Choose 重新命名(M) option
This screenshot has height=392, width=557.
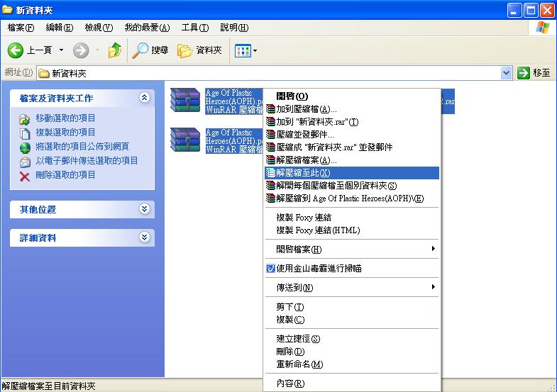[x=352, y=364]
